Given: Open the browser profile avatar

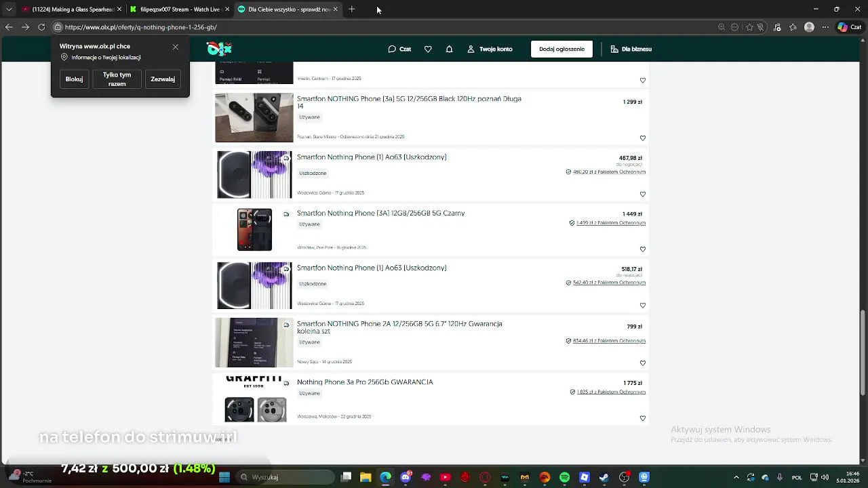Looking at the screenshot, I should click(x=809, y=27).
